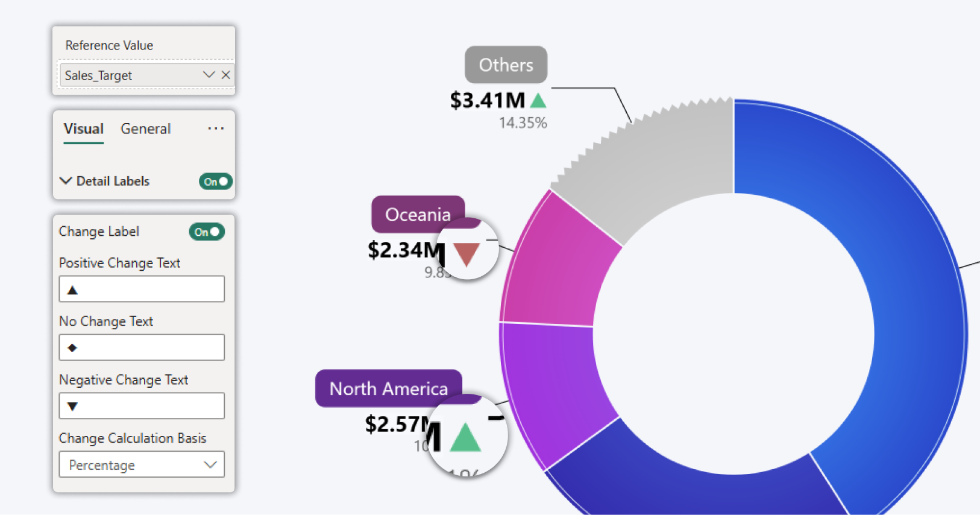Switch to the Visual tab
This screenshot has width=980, height=515.
tap(84, 129)
